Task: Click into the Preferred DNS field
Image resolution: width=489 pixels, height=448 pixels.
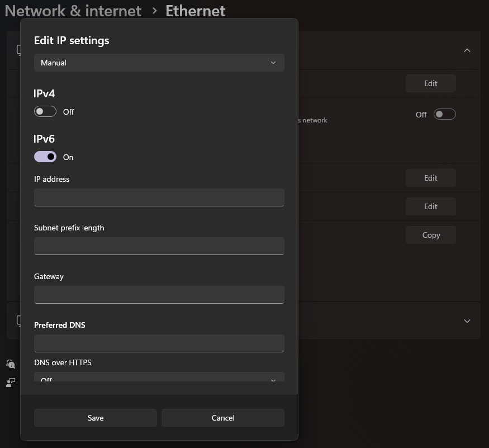Action: 159,343
